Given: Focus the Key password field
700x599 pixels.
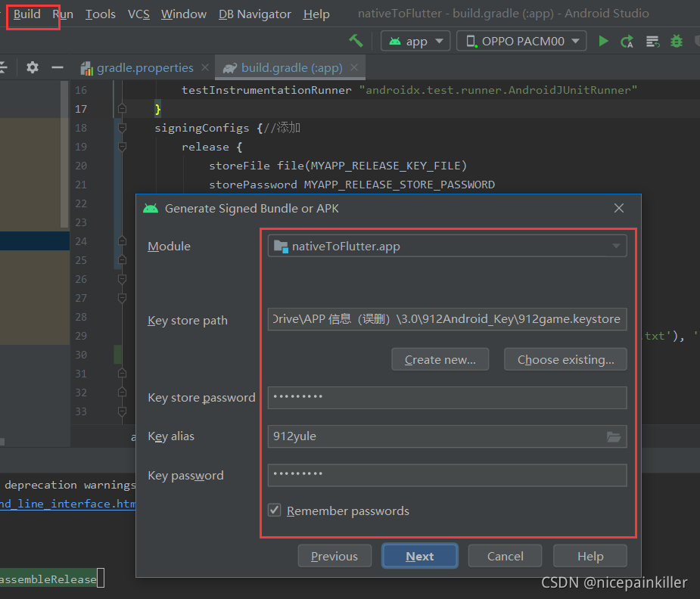Looking at the screenshot, I should tap(447, 475).
